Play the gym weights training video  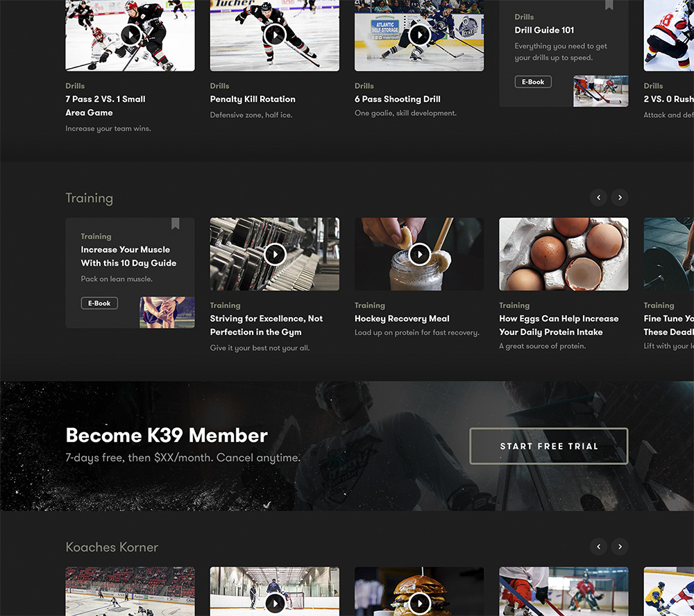[275, 255]
